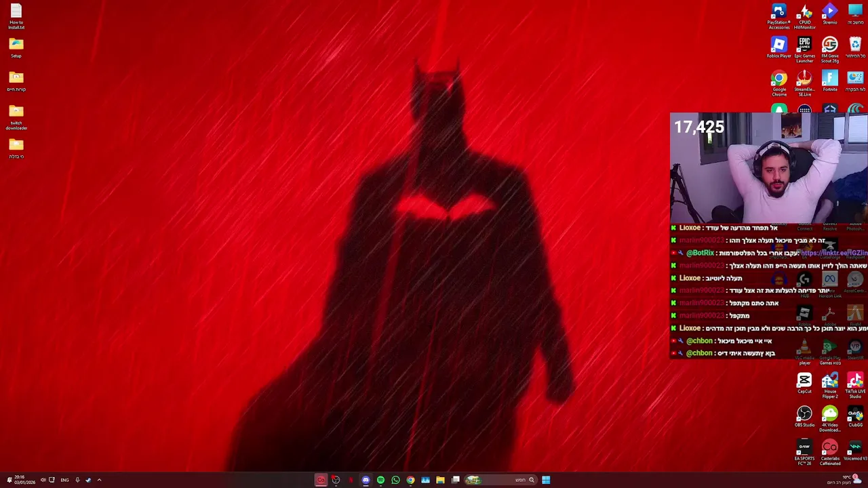Select the StreamElements SE.Live shortcut

click(804, 84)
